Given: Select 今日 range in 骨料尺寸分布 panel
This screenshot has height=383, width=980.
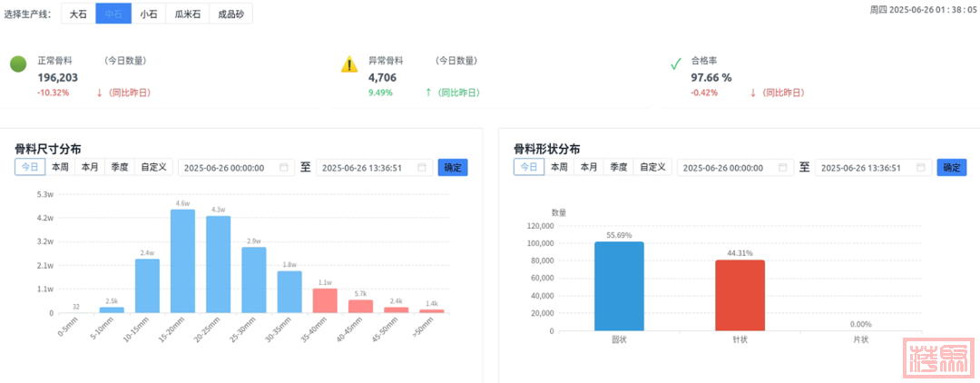Looking at the screenshot, I should point(30,167).
